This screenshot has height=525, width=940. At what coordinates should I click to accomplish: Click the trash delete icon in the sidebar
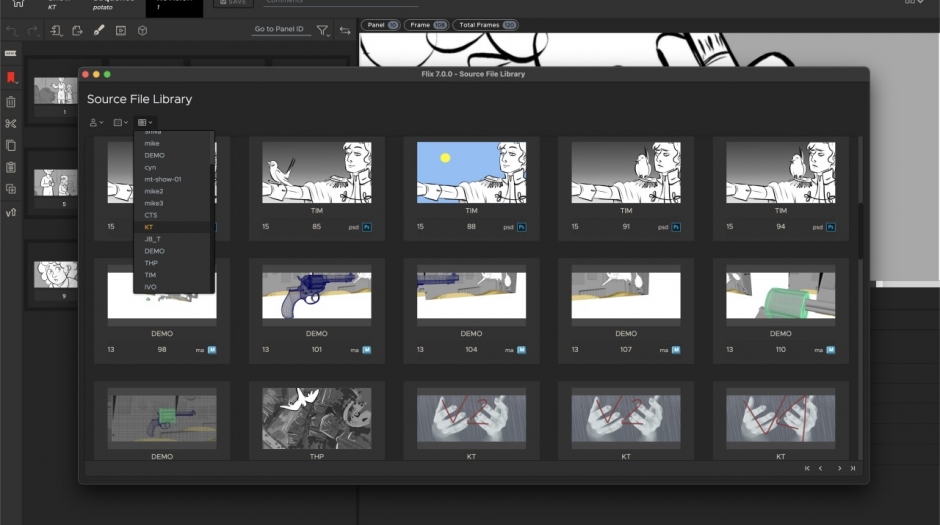11,101
